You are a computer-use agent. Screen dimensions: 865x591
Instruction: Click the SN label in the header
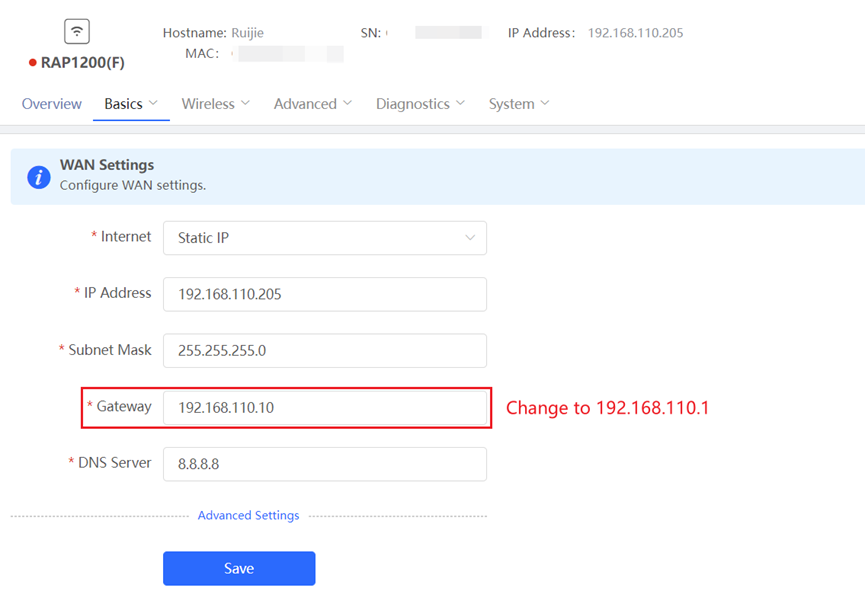point(371,33)
